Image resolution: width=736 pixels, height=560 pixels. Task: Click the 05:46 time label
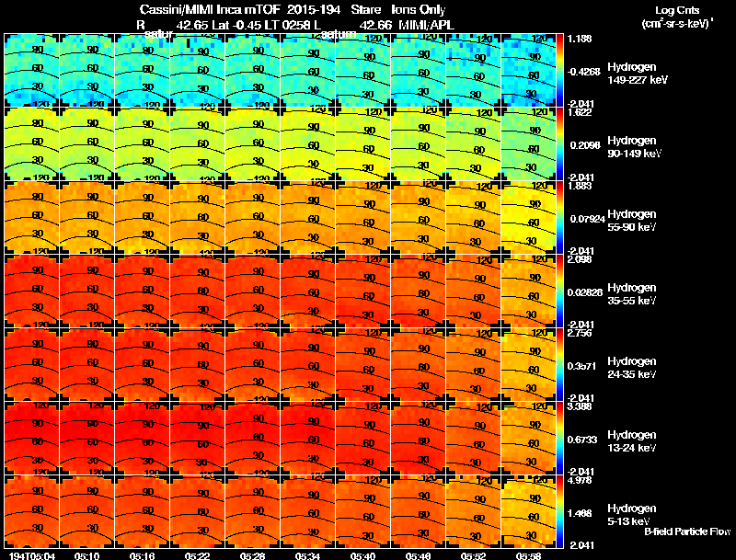[x=419, y=555]
